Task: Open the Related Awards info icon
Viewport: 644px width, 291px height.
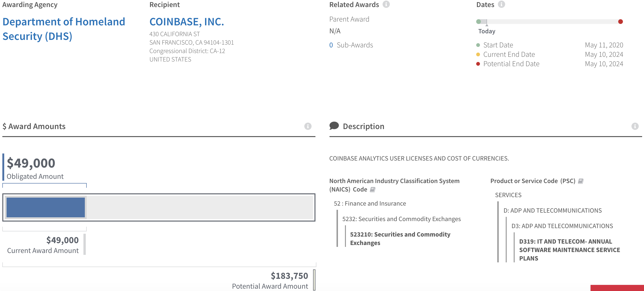Action: click(386, 4)
